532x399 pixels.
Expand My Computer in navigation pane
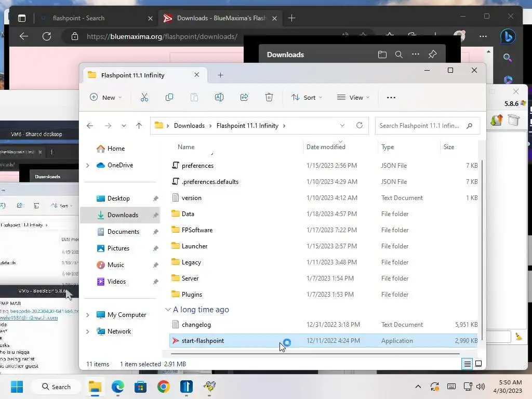pos(87,315)
